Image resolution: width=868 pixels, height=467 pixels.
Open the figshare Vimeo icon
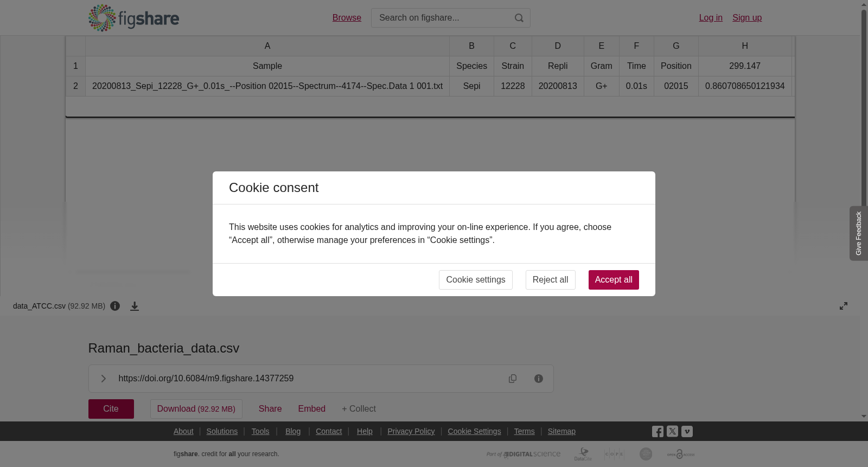687,432
